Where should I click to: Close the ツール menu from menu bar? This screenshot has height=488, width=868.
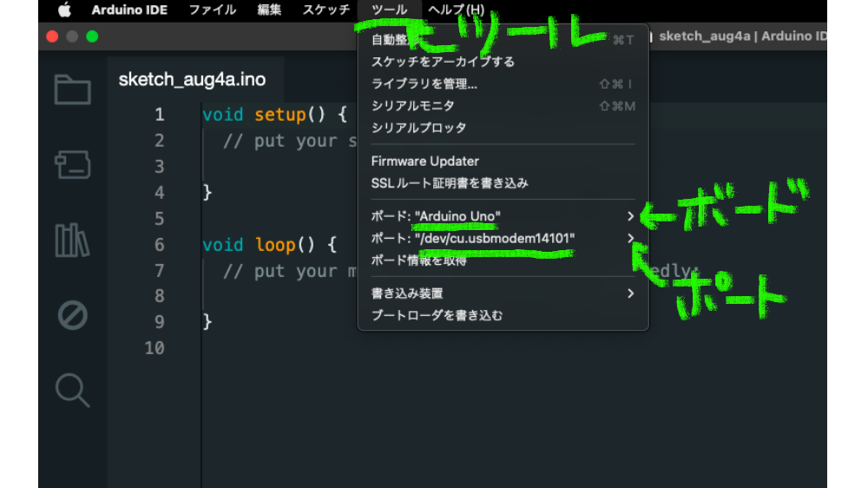pos(389,10)
